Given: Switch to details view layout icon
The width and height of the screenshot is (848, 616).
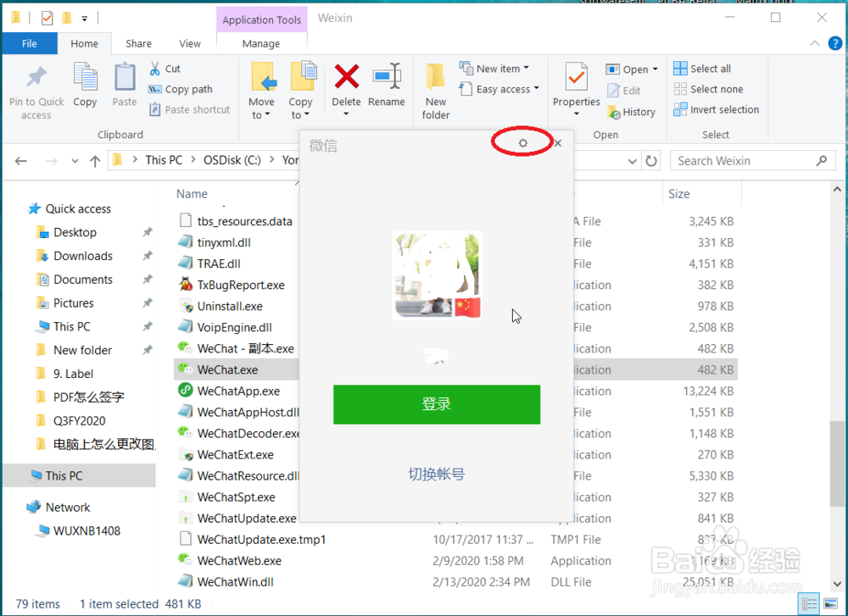Looking at the screenshot, I should [809, 603].
